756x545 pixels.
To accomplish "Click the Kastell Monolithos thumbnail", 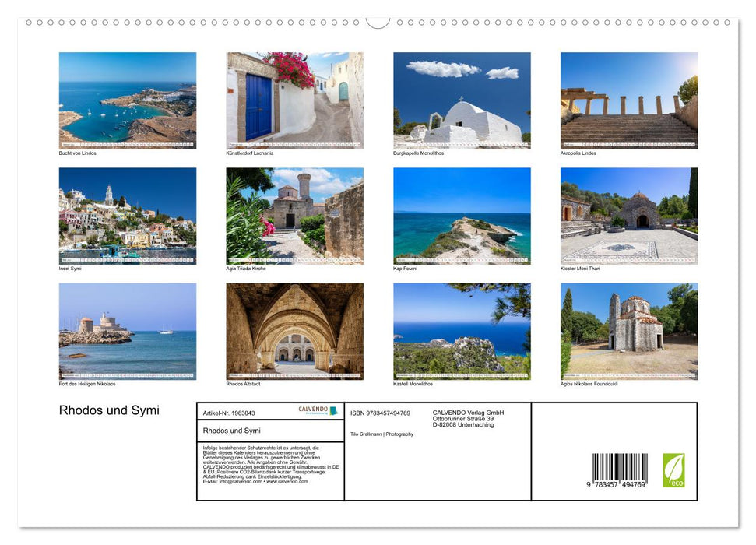I will (462, 331).
